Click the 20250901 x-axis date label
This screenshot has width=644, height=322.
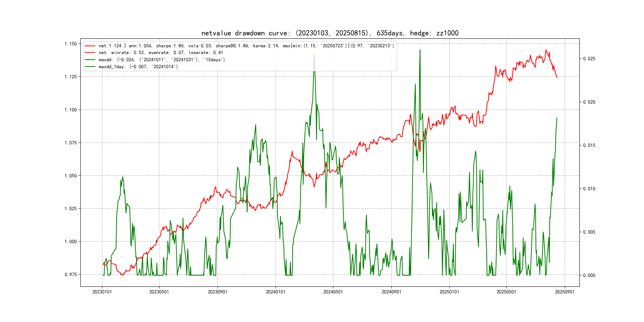tap(565, 292)
